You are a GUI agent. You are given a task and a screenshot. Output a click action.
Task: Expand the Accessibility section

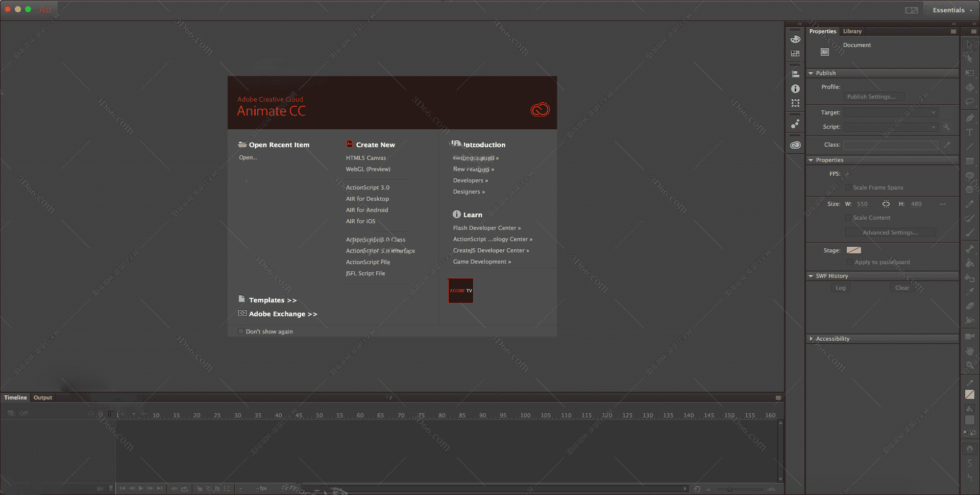pyautogui.click(x=811, y=339)
